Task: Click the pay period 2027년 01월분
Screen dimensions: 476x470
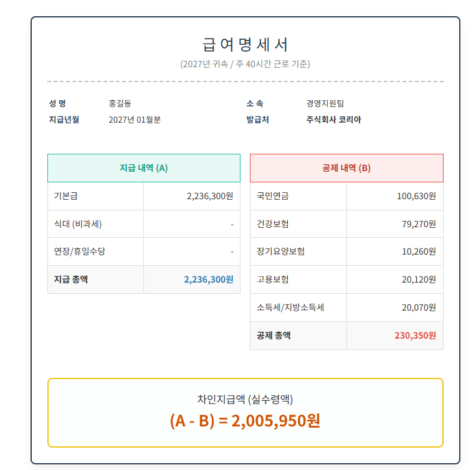Action: coord(135,120)
